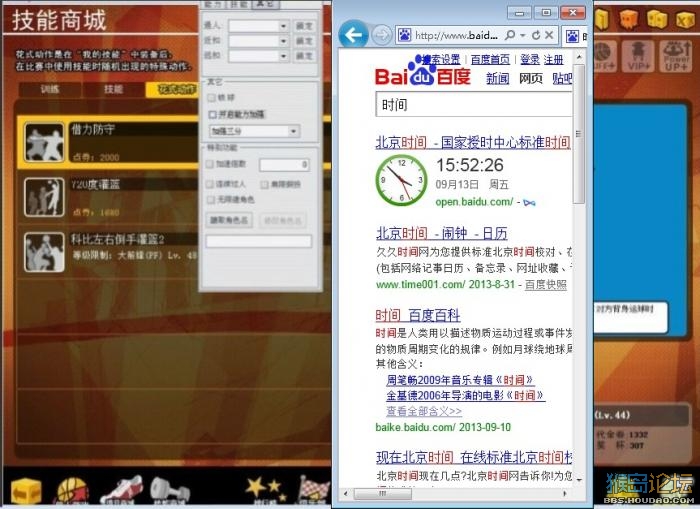Open the 查看全部含义 link
Screen dimensions: 700x509
pos(424,411)
